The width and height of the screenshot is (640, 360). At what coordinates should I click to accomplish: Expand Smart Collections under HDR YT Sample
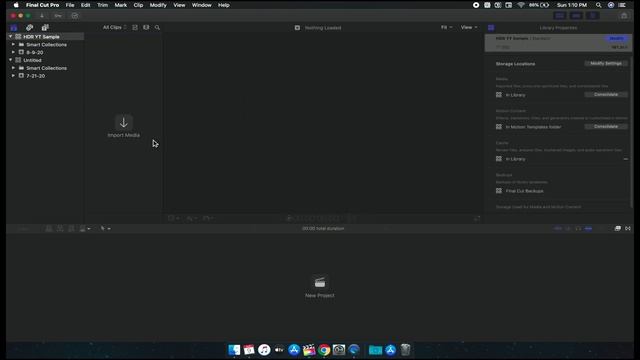pos(13,44)
